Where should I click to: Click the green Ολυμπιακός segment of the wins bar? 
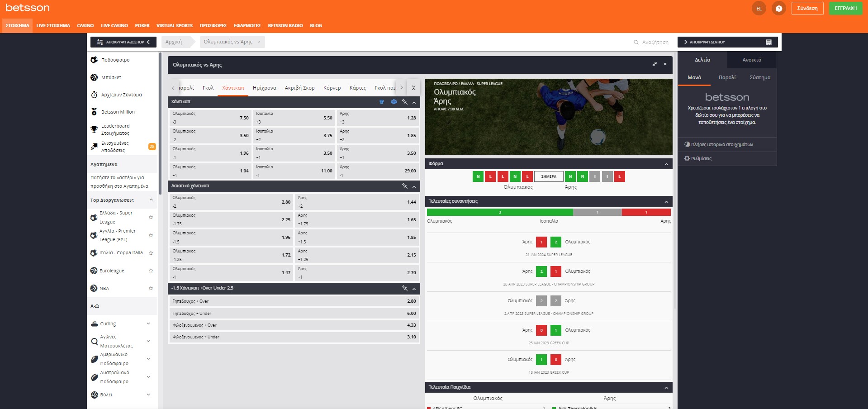coord(499,211)
